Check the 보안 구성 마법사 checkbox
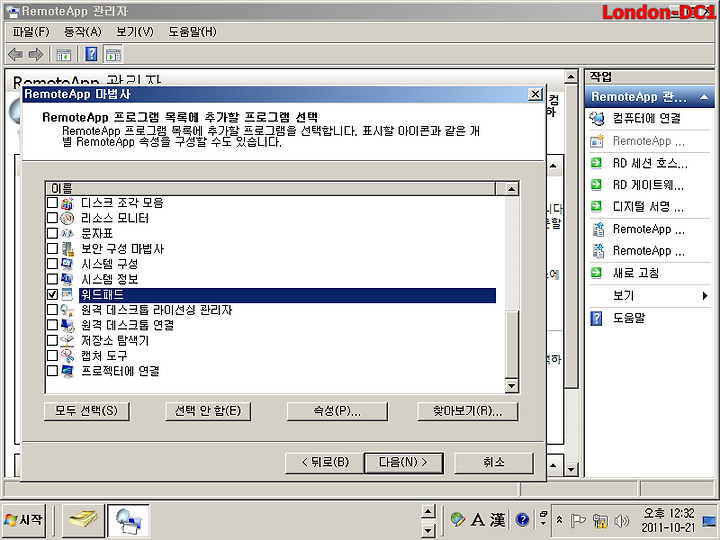720x540 pixels. [x=52, y=248]
